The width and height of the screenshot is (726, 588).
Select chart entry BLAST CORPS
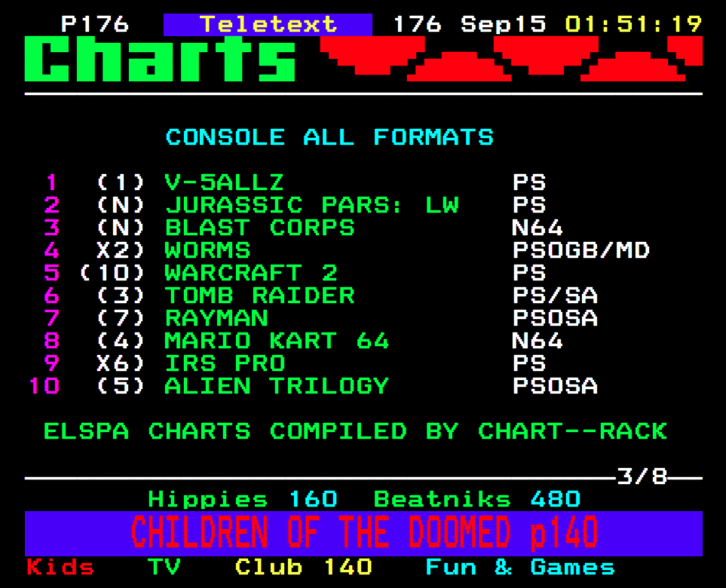click(x=260, y=228)
